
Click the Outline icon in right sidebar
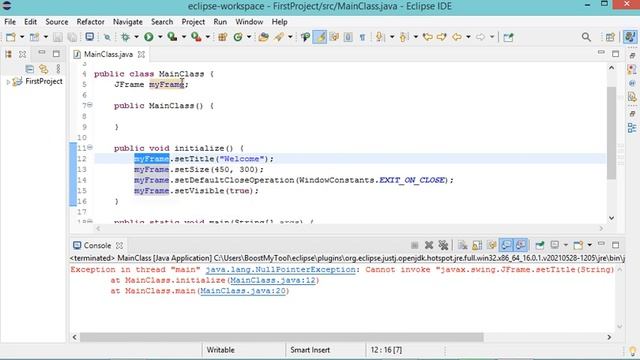click(x=632, y=128)
